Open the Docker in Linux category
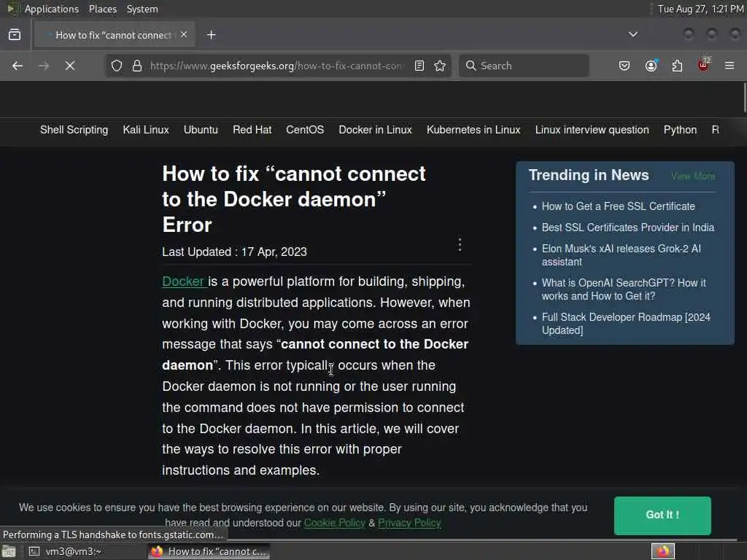Screen dimensions: 747x560 pyautogui.click(x=376, y=130)
